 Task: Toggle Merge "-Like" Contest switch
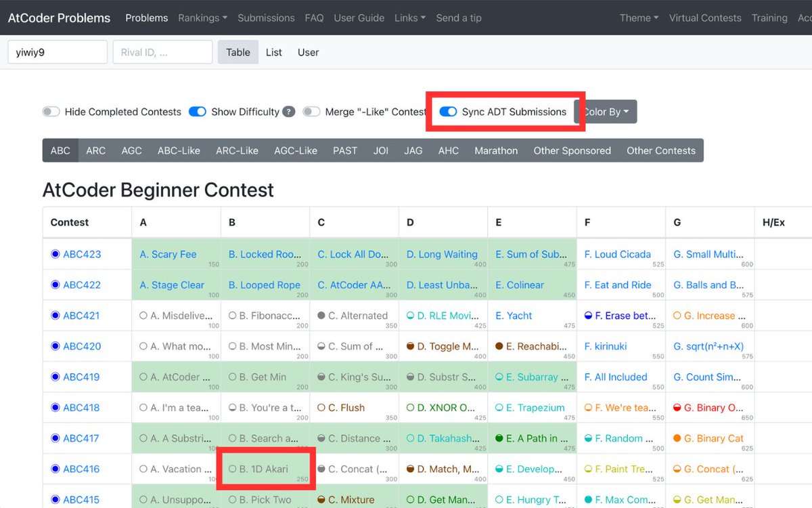click(x=311, y=112)
